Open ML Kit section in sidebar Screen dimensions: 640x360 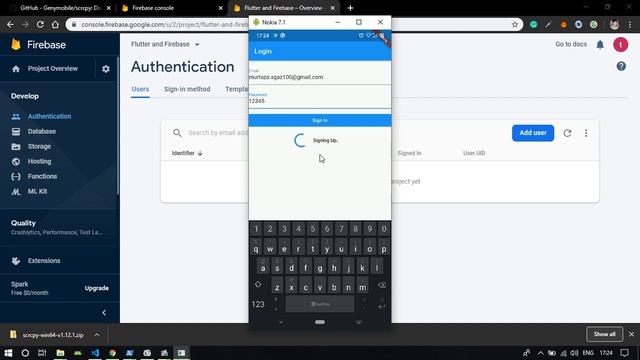click(x=37, y=191)
